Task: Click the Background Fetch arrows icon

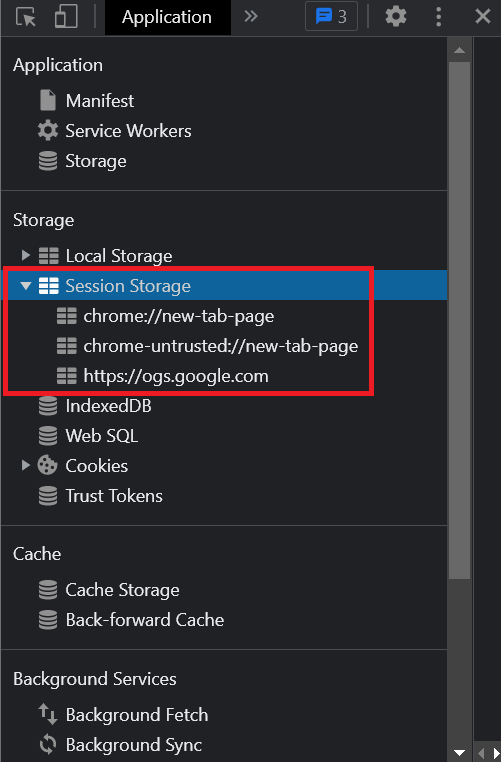Action: click(48, 714)
